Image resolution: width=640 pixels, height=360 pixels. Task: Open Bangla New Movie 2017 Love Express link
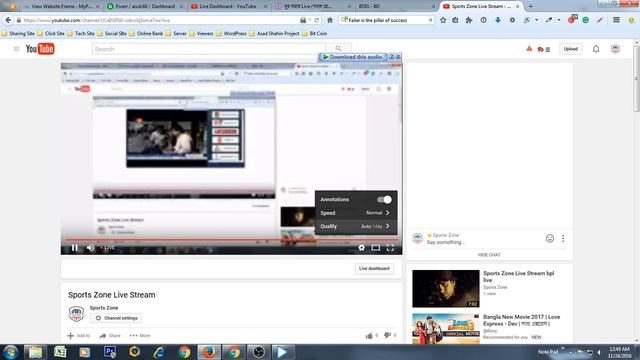click(x=521, y=320)
